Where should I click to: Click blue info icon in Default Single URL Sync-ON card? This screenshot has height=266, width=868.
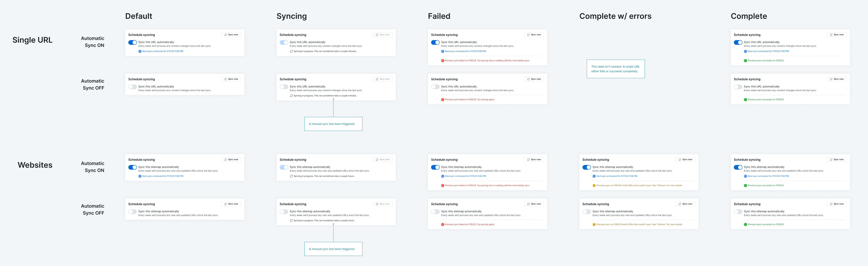pos(140,51)
